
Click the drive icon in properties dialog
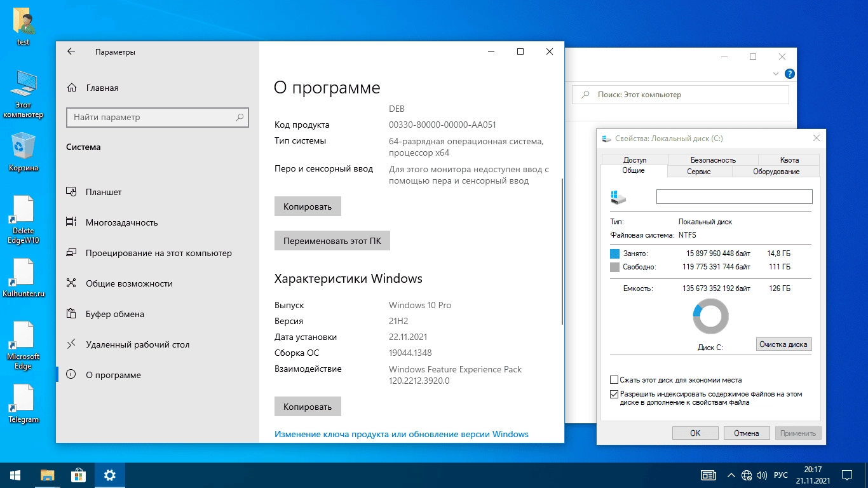click(x=618, y=197)
